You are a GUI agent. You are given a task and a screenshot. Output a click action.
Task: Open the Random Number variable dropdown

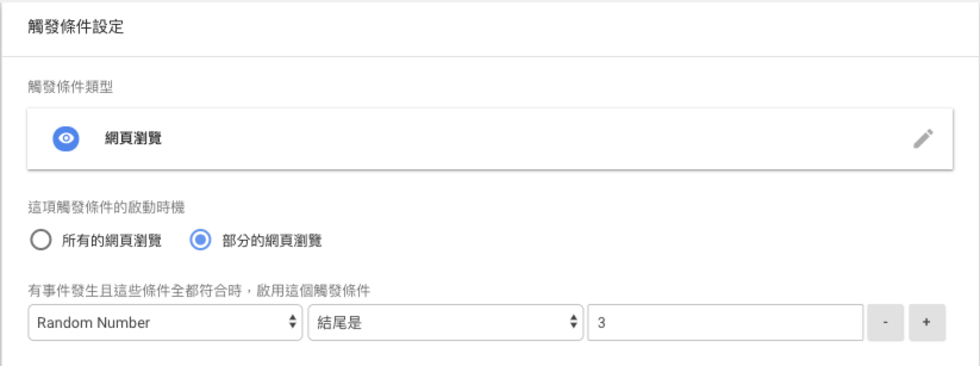[x=165, y=322]
